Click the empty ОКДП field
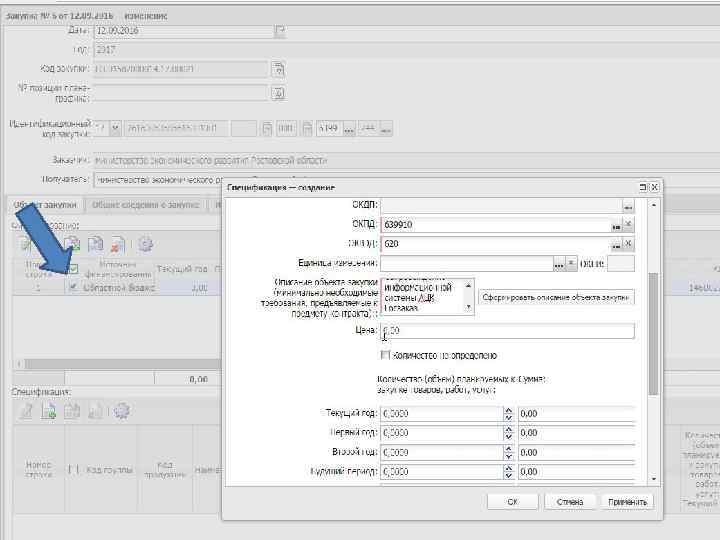720x540 pixels. click(x=501, y=206)
